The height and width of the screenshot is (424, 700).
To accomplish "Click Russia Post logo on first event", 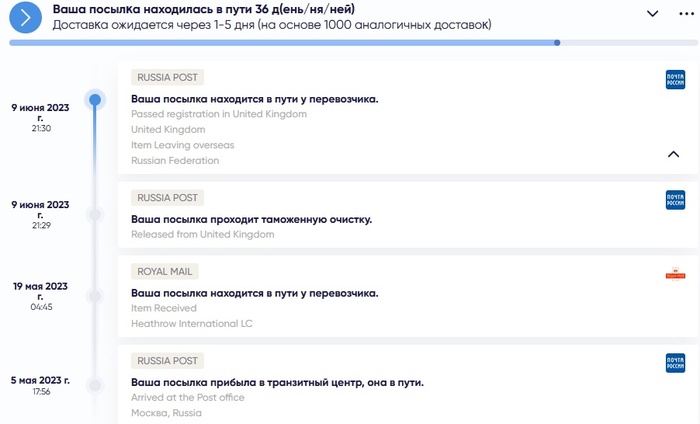I will [x=675, y=80].
